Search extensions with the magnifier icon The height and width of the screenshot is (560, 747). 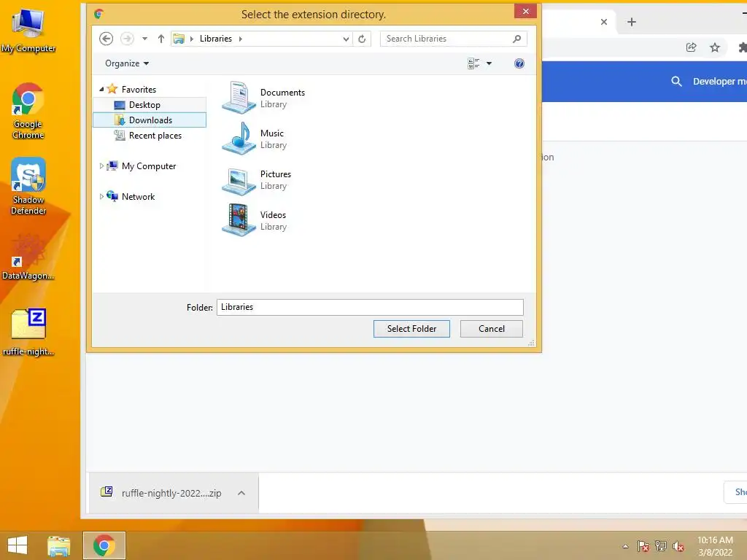point(676,82)
